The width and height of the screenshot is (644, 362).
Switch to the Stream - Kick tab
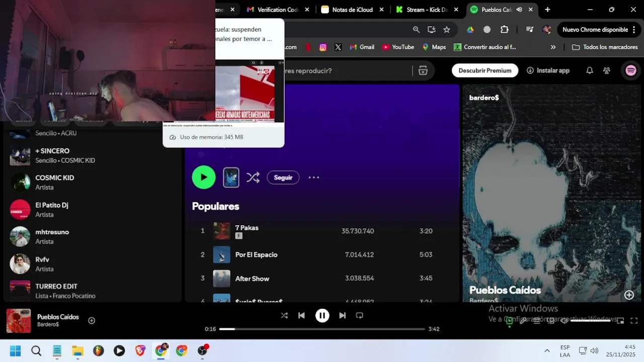pos(427,10)
